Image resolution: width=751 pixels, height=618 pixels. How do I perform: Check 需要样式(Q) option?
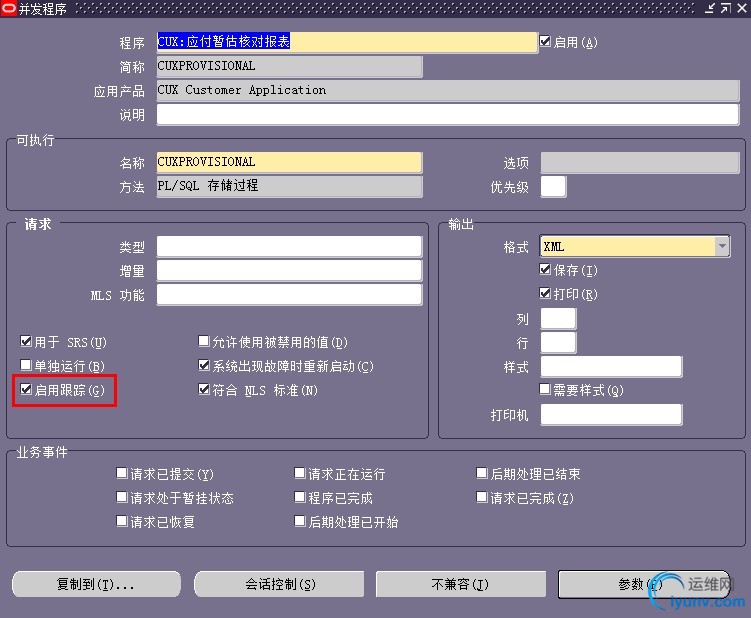[x=545, y=389]
